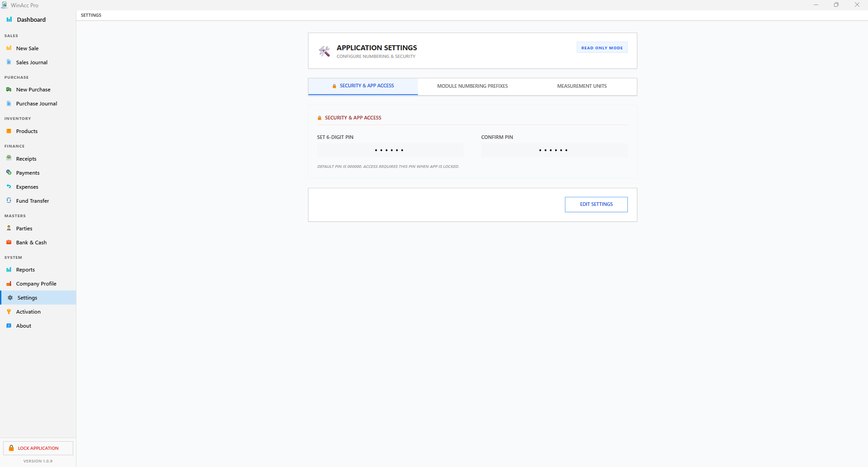
Task: Click the SETTINGS breadcrumb label
Action: [x=91, y=15]
